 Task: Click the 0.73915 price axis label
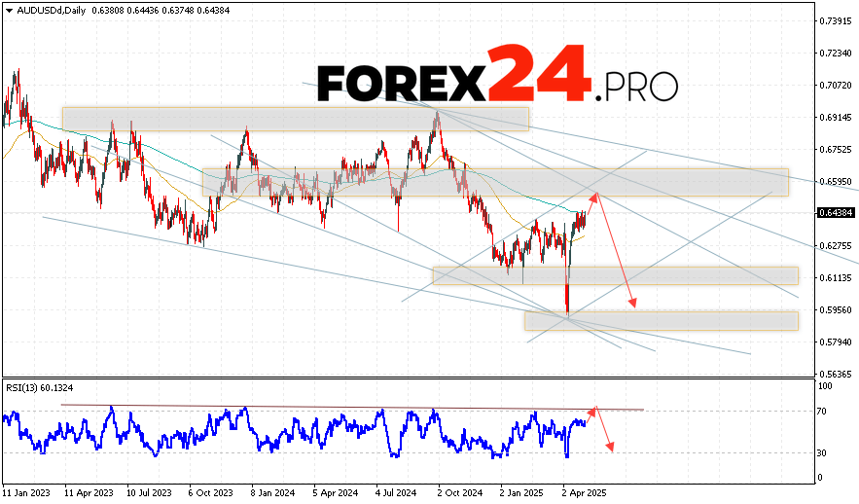(x=836, y=21)
